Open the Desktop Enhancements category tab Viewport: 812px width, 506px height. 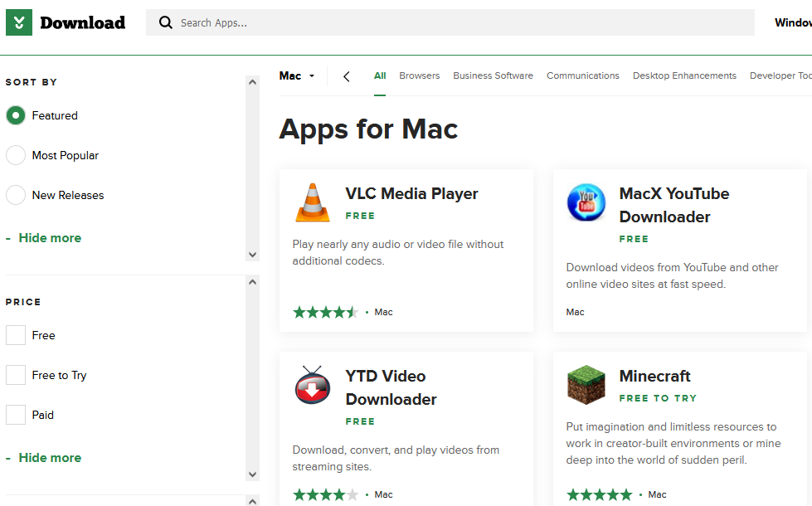coord(684,75)
